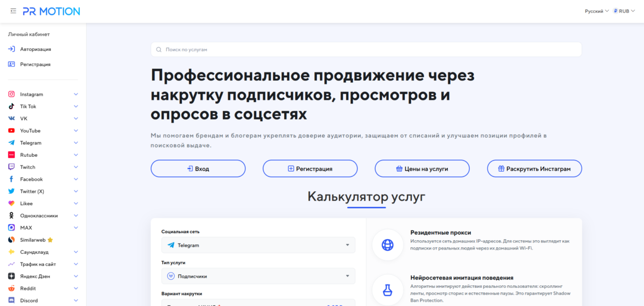The height and width of the screenshot is (306, 644).
Task: Click the Вход button
Action: (198, 169)
